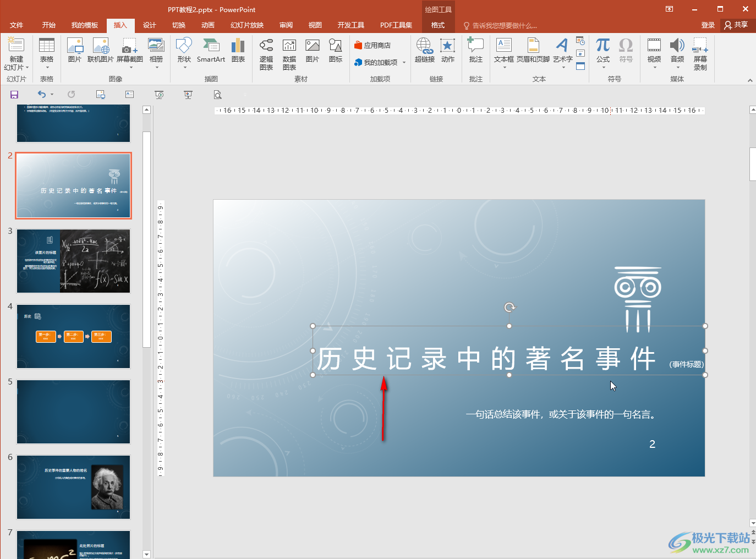Switch to the 幻灯片放映 Slide Show tab
This screenshot has width=756, height=559.
point(247,25)
